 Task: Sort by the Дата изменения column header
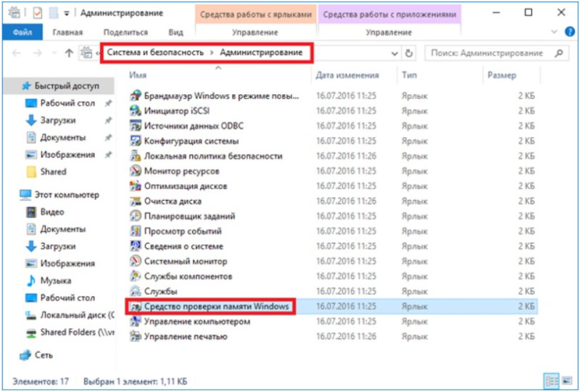347,75
